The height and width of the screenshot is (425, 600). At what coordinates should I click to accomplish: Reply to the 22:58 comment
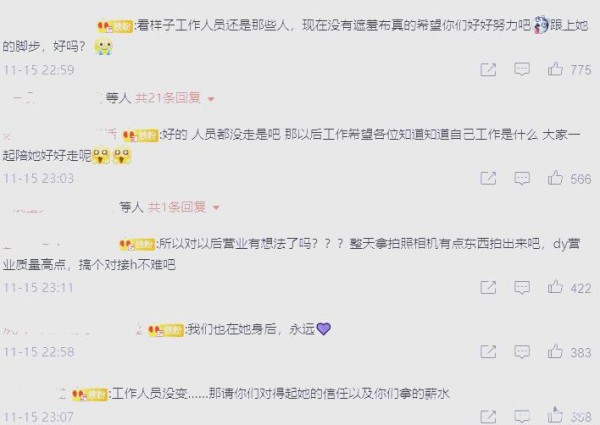click(x=522, y=352)
